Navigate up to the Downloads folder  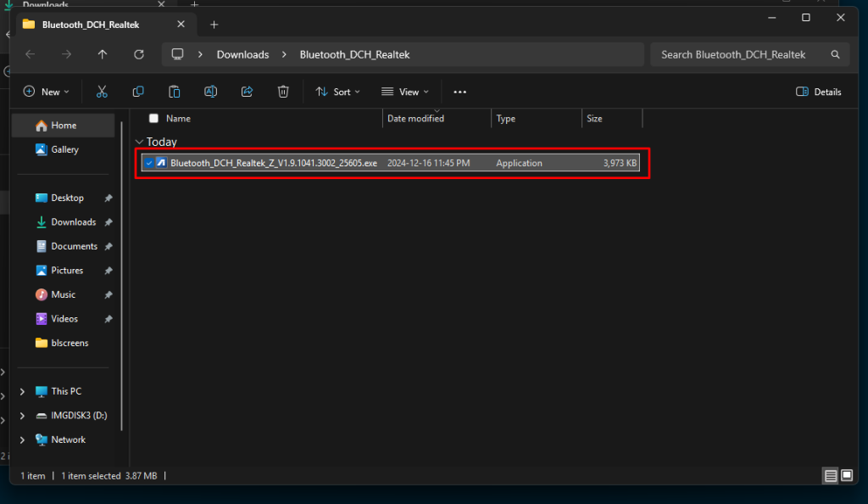click(x=102, y=54)
